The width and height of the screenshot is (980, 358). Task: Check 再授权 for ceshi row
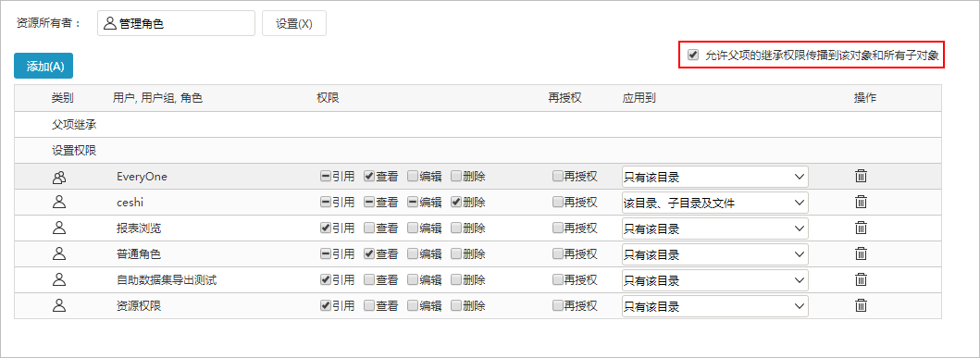click(x=558, y=202)
